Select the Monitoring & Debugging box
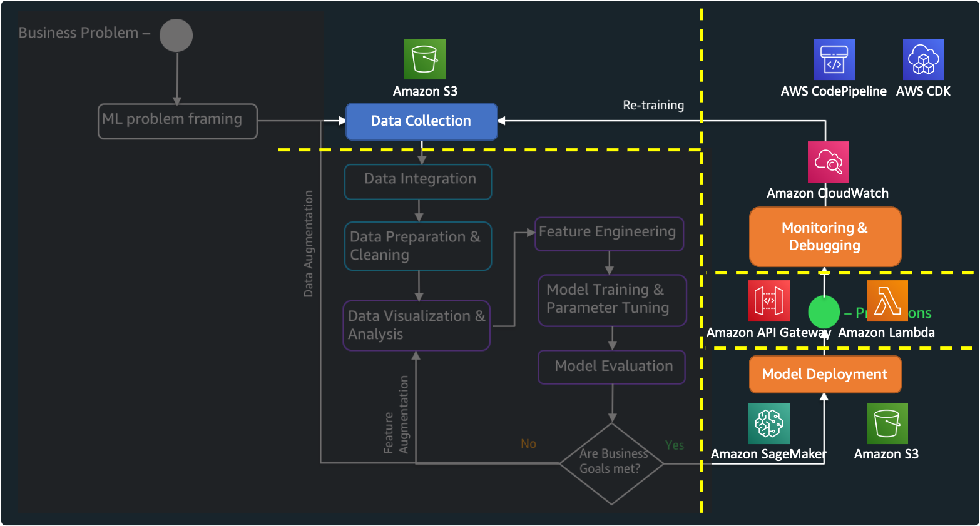 825,237
